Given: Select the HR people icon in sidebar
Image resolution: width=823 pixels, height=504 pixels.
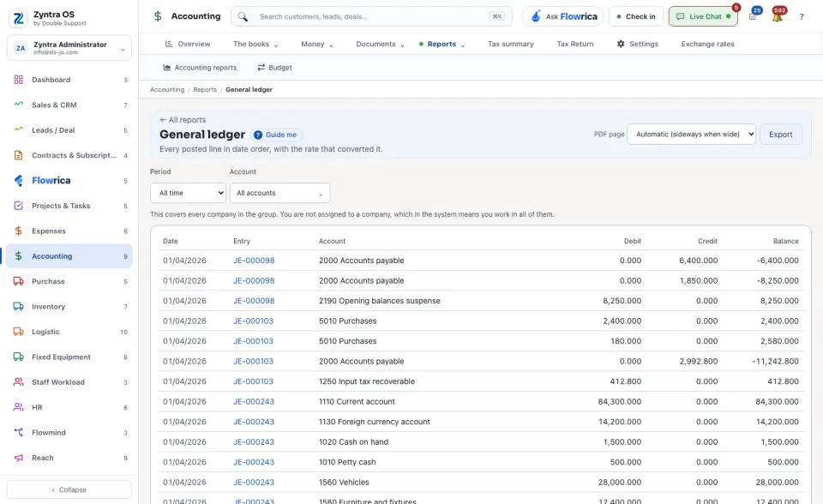Looking at the screenshot, I should coord(18,407).
